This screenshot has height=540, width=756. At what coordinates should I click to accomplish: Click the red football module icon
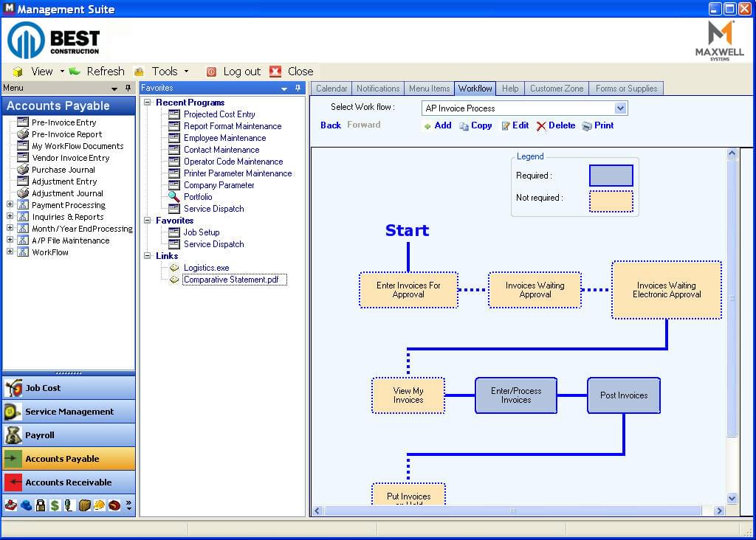point(114,505)
